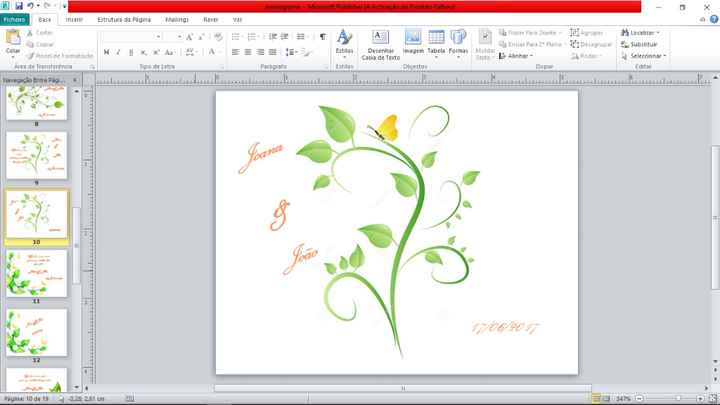This screenshot has width=720, height=405.
Task: Align text right in Parágrafo group
Action: pyautogui.click(x=260, y=52)
